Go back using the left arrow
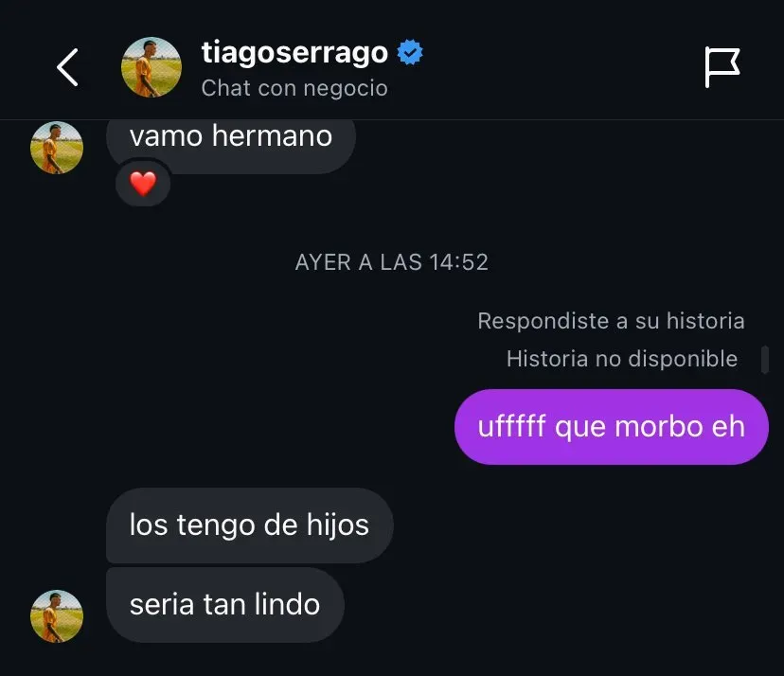Image resolution: width=784 pixels, height=676 pixels. pyautogui.click(x=67, y=67)
